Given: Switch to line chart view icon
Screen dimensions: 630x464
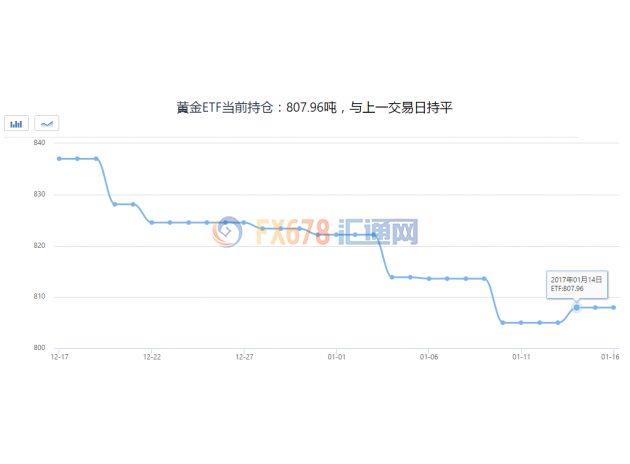Looking at the screenshot, I should (47, 123).
